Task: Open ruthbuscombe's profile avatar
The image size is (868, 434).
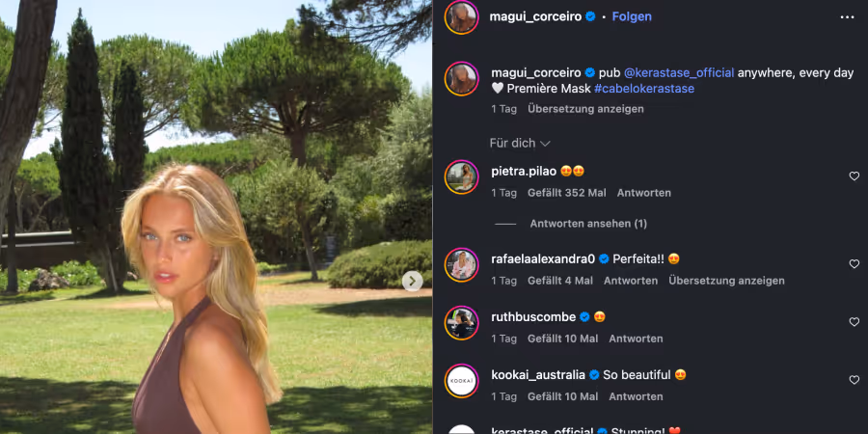Action: 462,323
